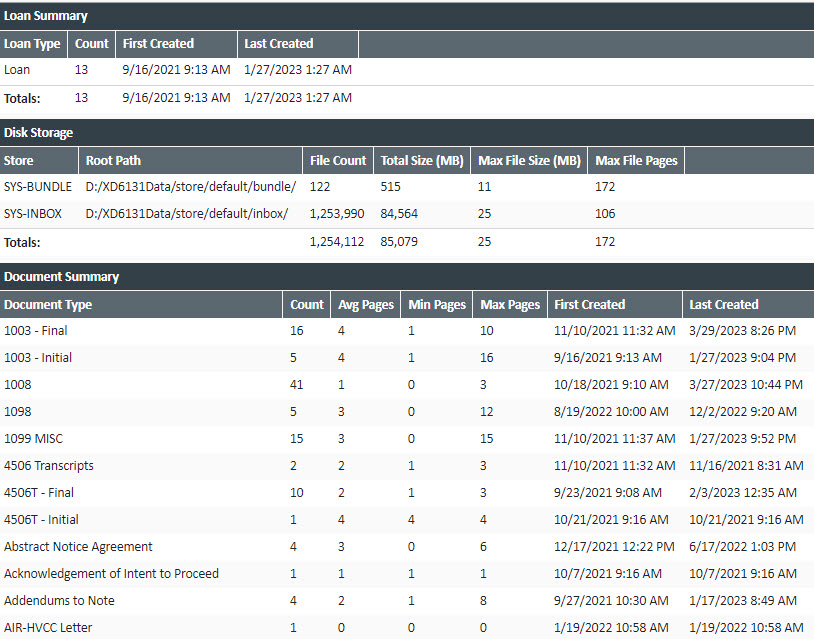Image resolution: width=814 pixels, height=639 pixels.
Task: Click the Document Summary section header
Action: 62,277
